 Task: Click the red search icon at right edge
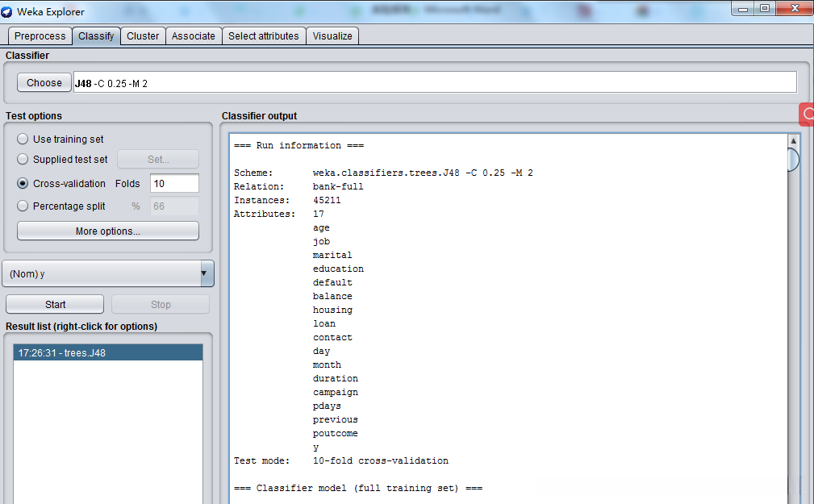(807, 115)
